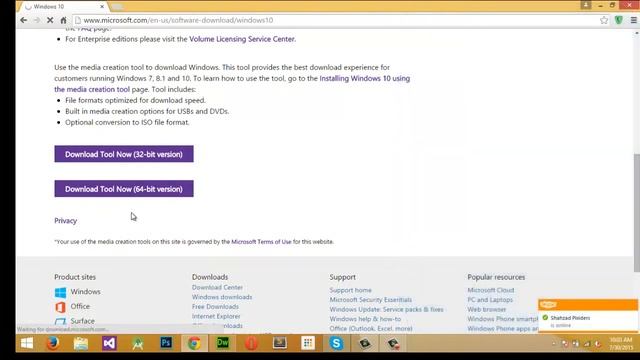Image resolution: width=640 pixels, height=360 pixels.
Task: Open the Volume Licensing Service Center link
Action: [x=242, y=39]
